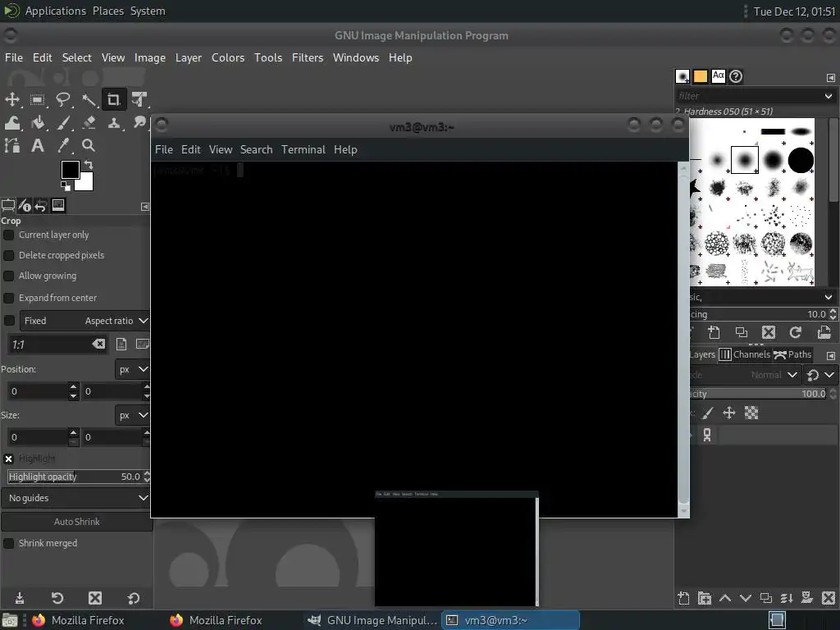Open the Fixed Aspect ratio dropdown
This screenshot has height=630, width=840.
coord(84,321)
